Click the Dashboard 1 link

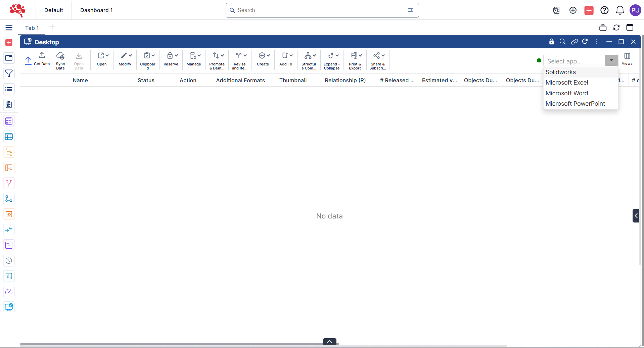click(96, 10)
